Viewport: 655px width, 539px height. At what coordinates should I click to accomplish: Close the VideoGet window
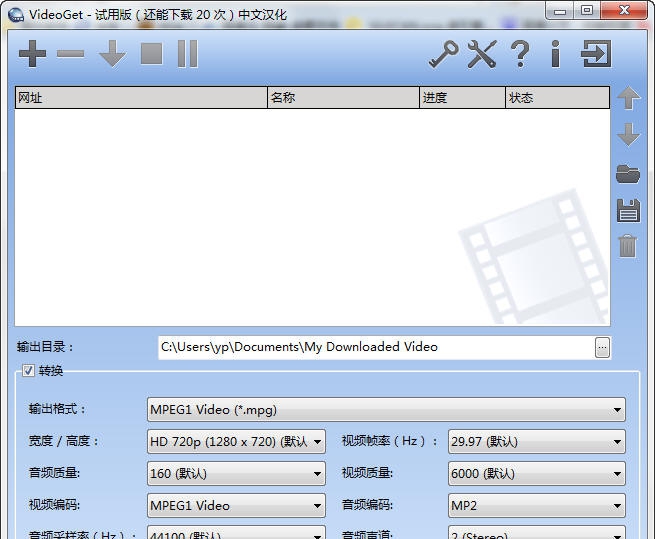(x=624, y=11)
